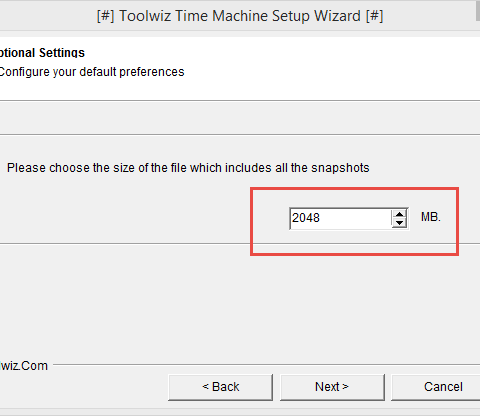Screen dimensions: 480x416
Task: Place the cursor after the 2048 value
Action: click(321, 218)
